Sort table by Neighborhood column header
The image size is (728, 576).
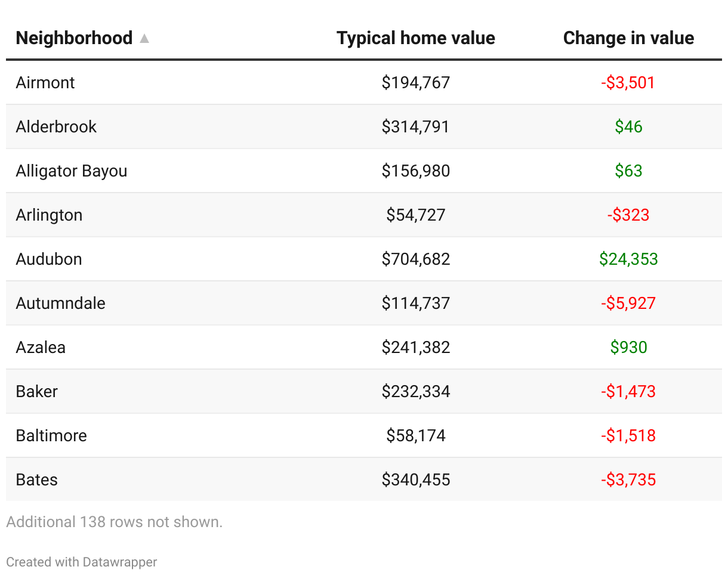click(74, 38)
